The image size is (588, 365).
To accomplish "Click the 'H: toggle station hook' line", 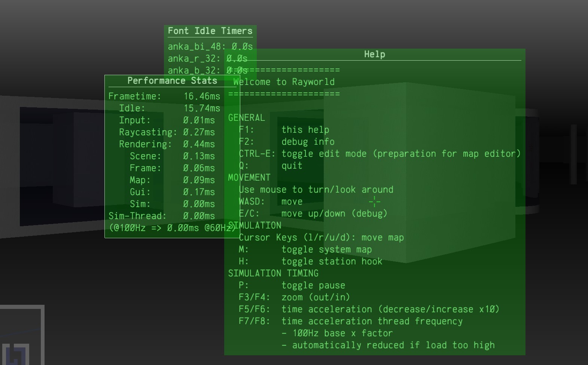I will pyautogui.click(x=310, y=261).
